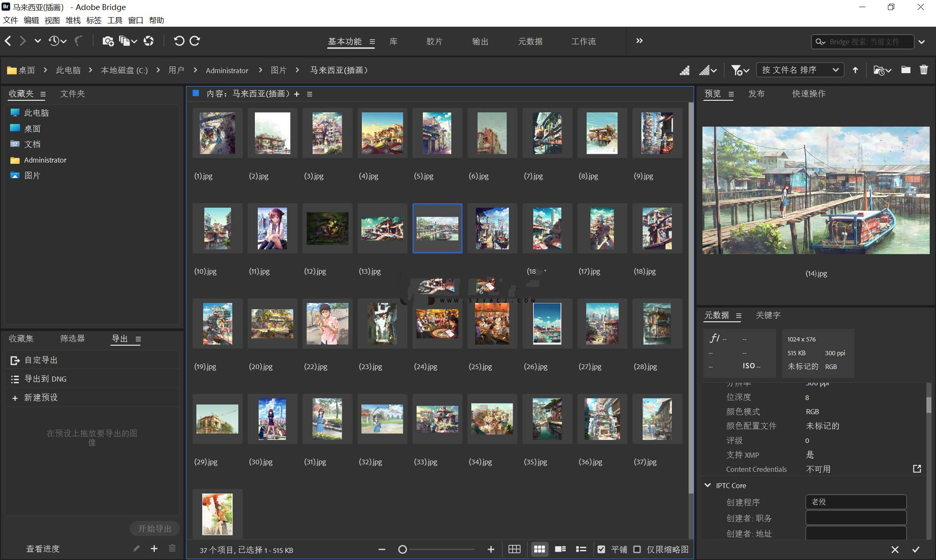Open the 工具 menu
The width and height of the screenshot is (936, 560).
pyautogui.click(x=115, y=20)
